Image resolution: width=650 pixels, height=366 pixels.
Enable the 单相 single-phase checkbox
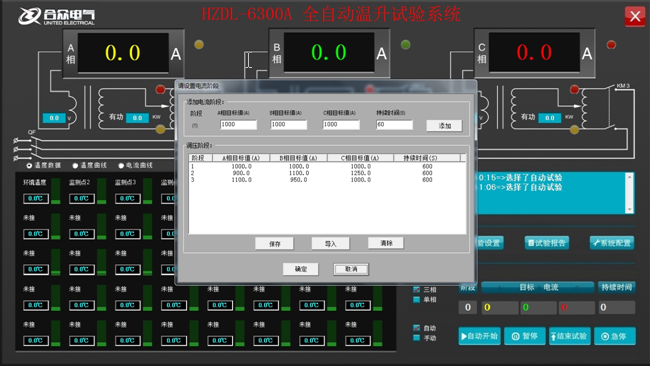[417, 299]
